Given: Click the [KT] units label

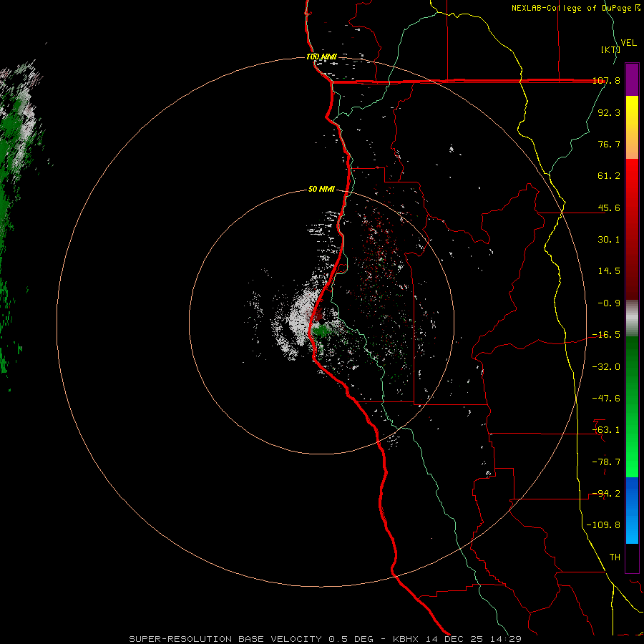Looking at the screenshot, I should click(x=610, y=49).
